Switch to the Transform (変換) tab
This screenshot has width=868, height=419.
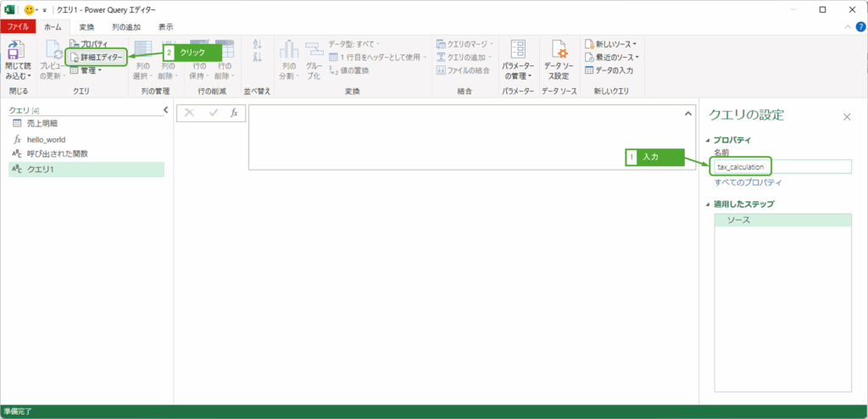click(86, 27)
